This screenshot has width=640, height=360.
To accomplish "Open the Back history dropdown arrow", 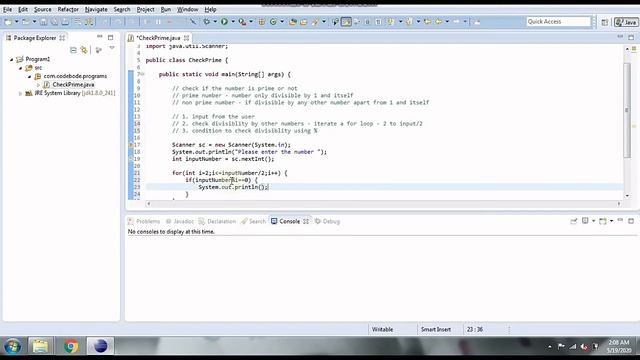I will coord(447,22).
